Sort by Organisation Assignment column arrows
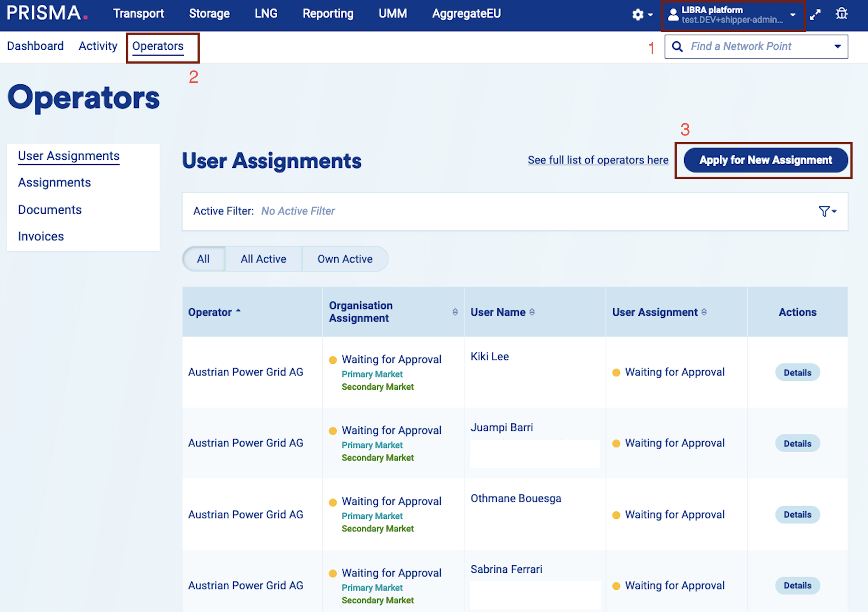868x612 pixels. pyautogui.click(x=455, y=312)
